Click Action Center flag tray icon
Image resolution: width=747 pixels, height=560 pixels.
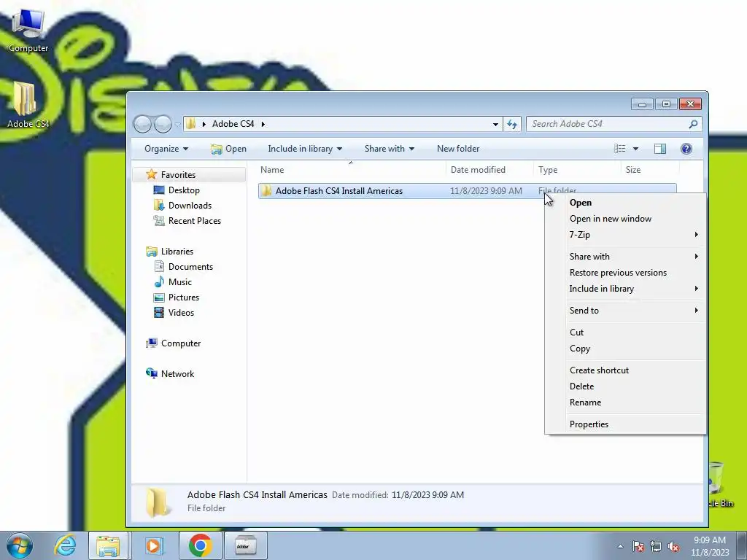(x=638, y=546)
